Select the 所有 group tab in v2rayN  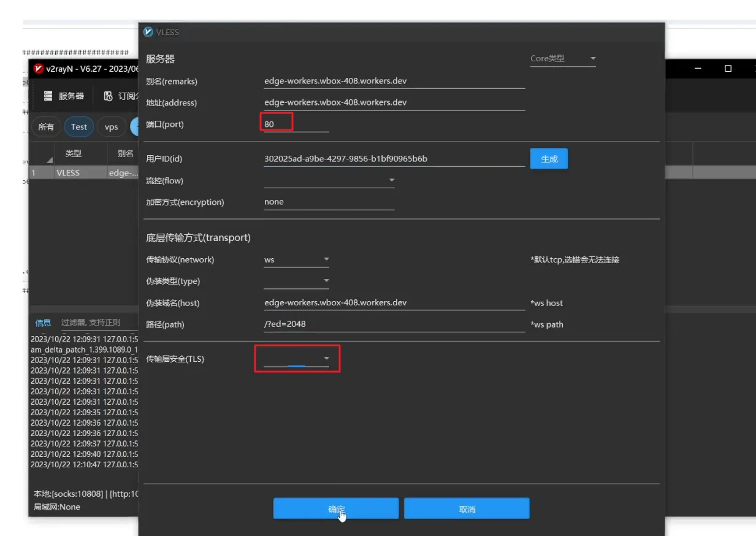(46, 127)
